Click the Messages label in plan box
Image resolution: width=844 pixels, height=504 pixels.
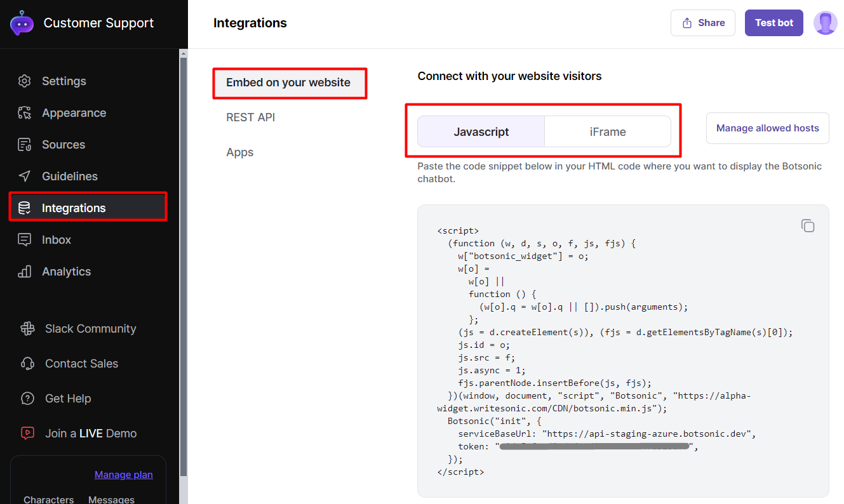click(111, 500)
